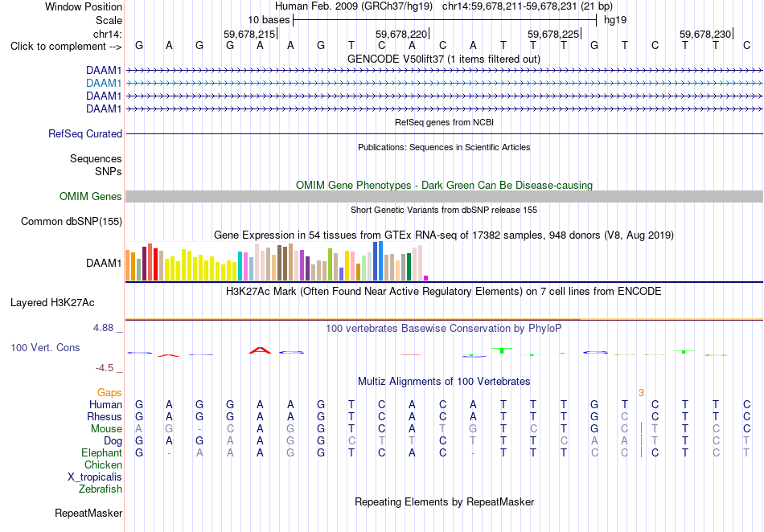
Task: Select the Human alignment row label
Action: pos(105,404)
